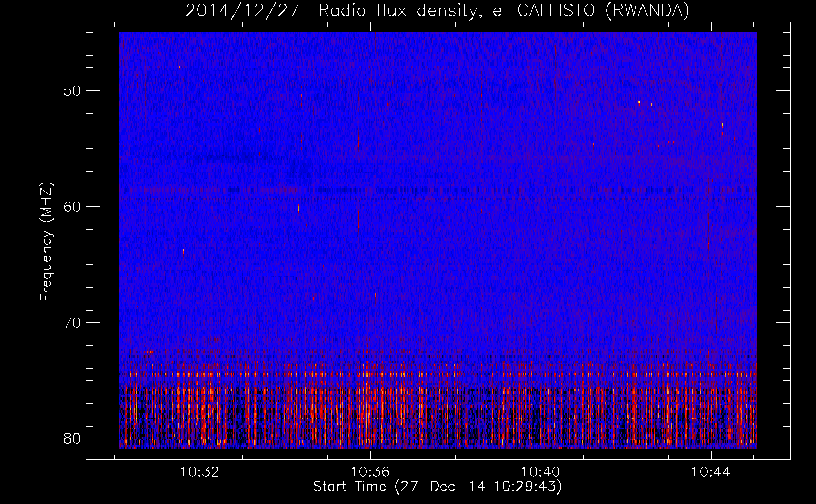Select the 10:36 time tick label
This screenshot has height=504, width=816.
[370, 472]
